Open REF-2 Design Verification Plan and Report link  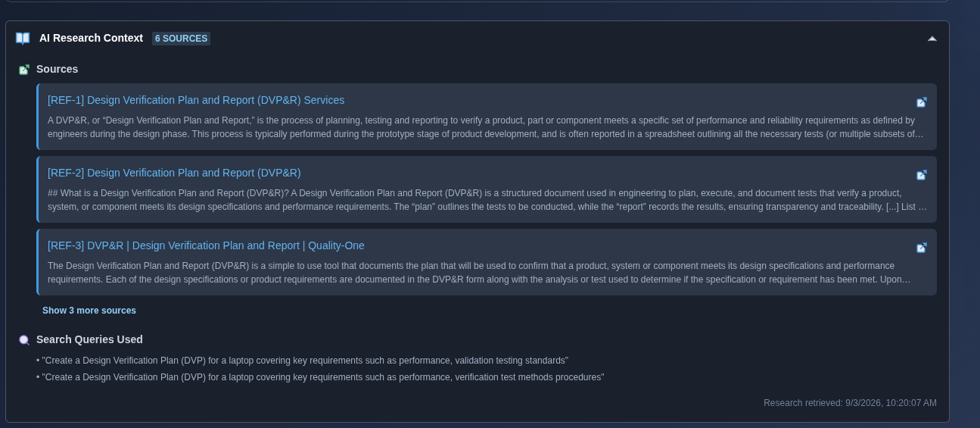(x=174, y=173)
